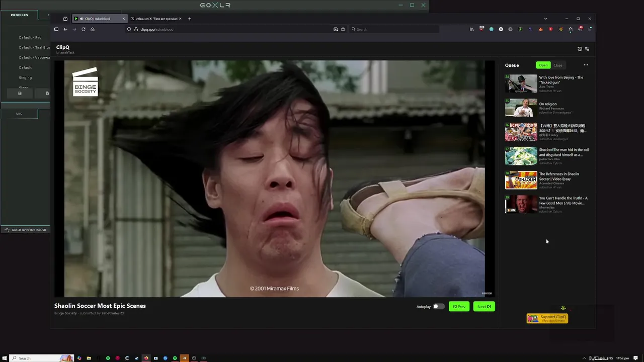Click the picture-in-picture icon in address bar
The image size is (644, 362).
(336, 29)
